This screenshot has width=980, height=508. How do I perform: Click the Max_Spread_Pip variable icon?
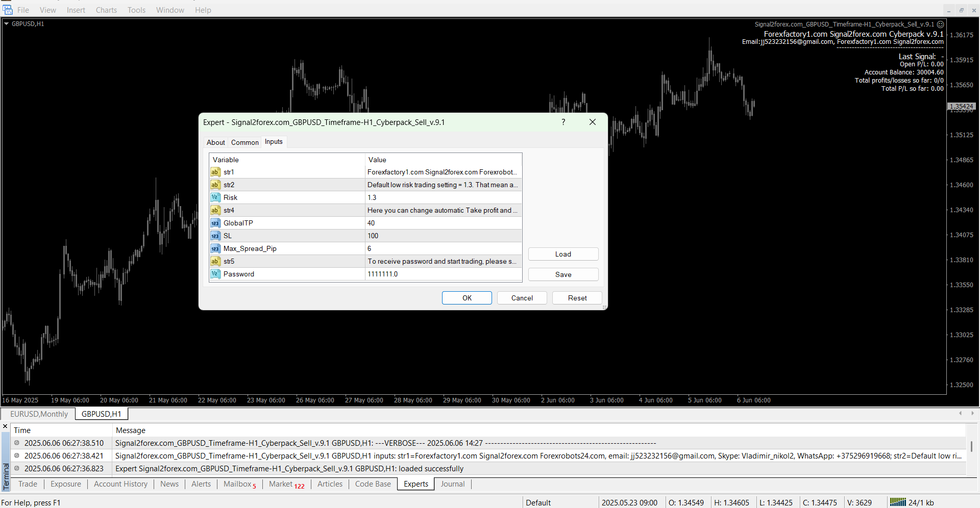point(215,249)
